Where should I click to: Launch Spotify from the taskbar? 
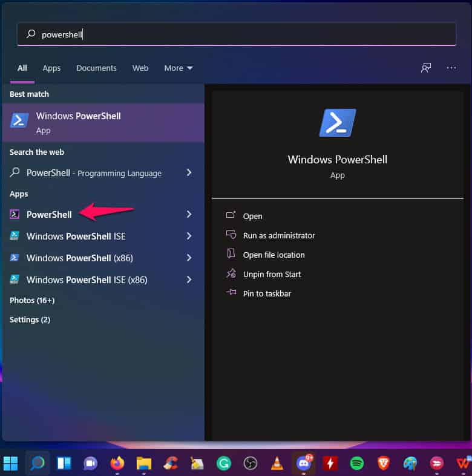pos(356,463)
